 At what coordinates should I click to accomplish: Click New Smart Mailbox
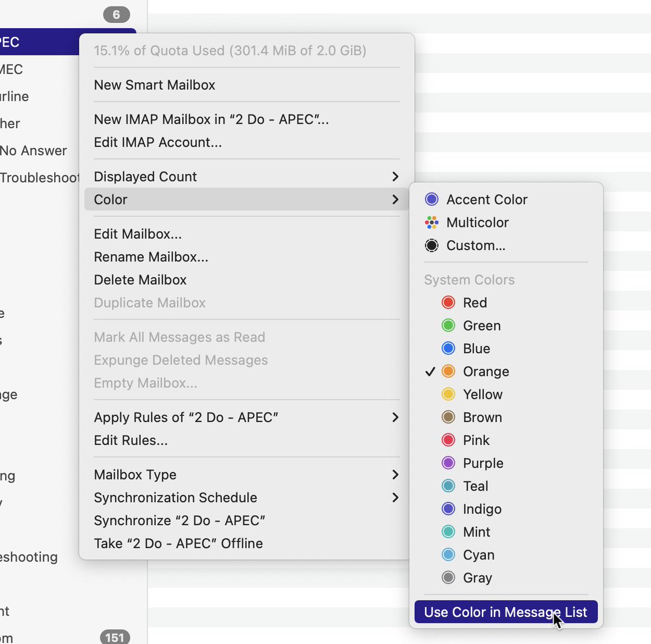(x=246, y=85)
